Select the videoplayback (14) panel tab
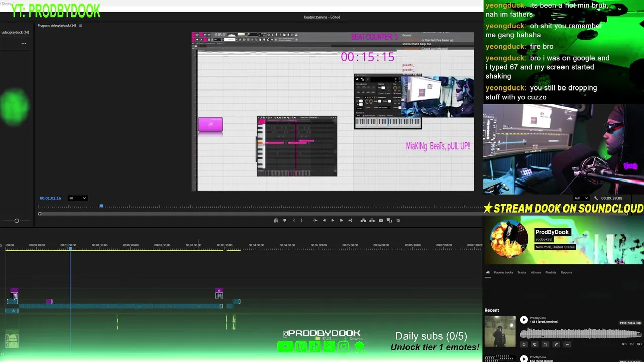Image resolution: width=644 pixels, height=362 pixels. (15, 32)
